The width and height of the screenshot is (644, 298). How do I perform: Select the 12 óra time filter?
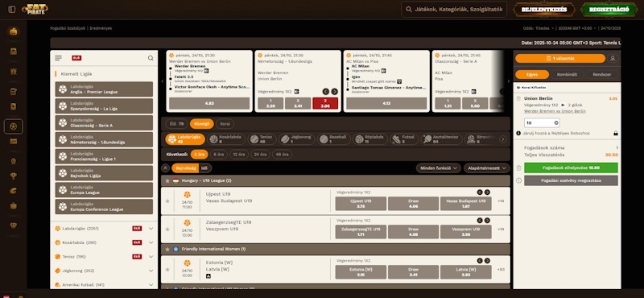239,155
